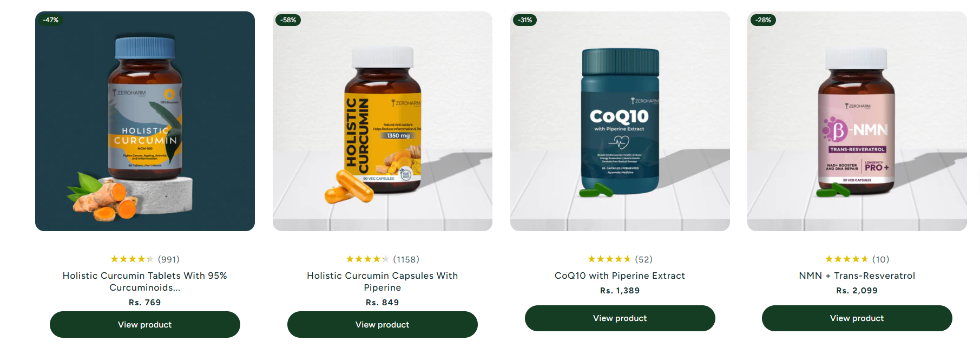Open Holistic Curcumin Tablets With 95% title
This screenshot has height=354, width=980.
[145, 281]
